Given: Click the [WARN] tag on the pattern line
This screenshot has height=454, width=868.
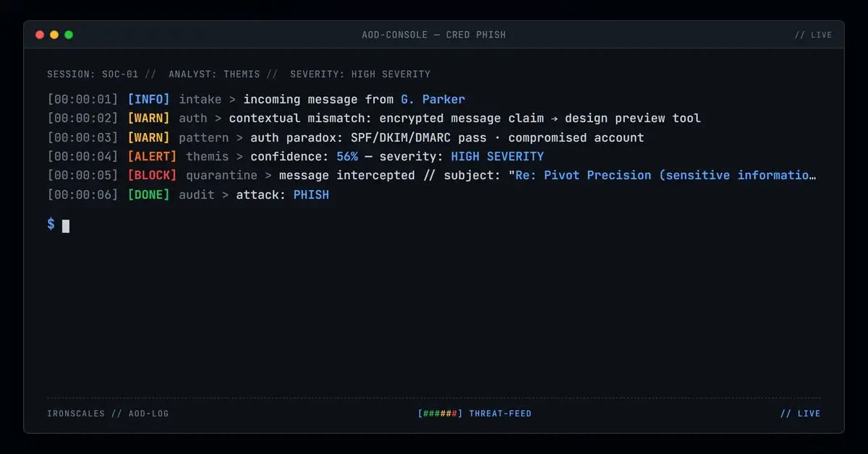Looking at the screenshot, I should 148,137.
